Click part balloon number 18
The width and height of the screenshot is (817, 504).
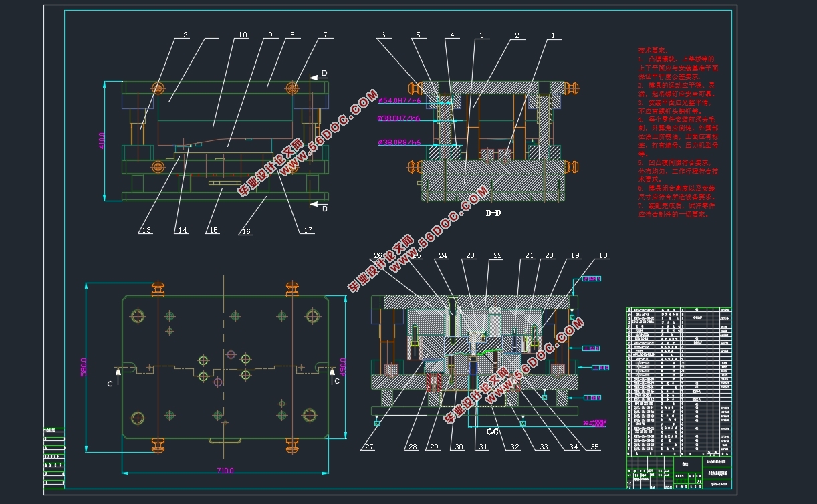click(x=603, y=255)
